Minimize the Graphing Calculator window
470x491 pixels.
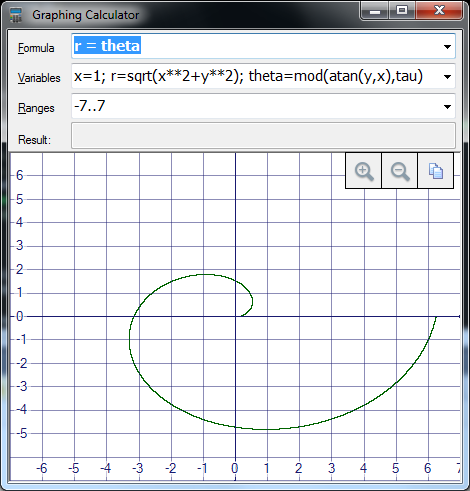pyautogui.click(x=375, y=11)
